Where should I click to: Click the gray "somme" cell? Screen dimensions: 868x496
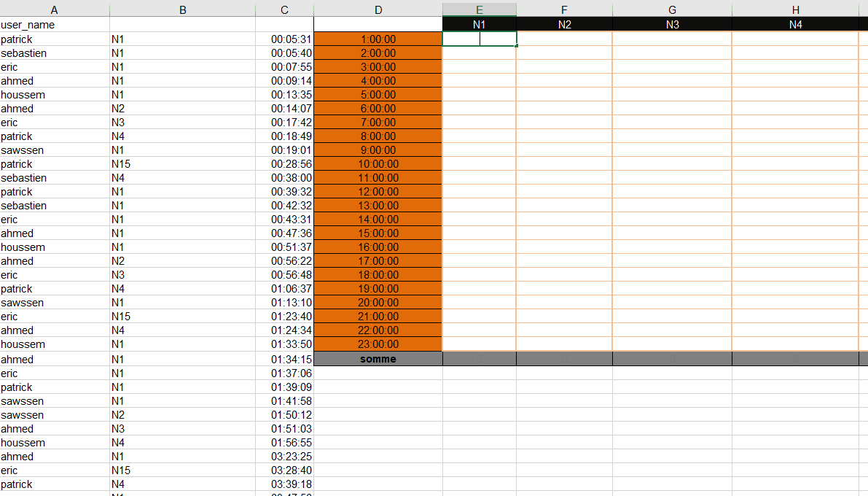378,359
